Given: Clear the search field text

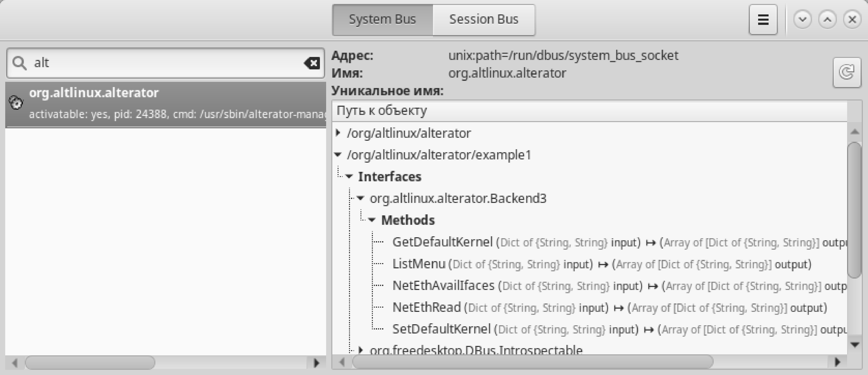Looking at the screenshot, I should point(312,63).
